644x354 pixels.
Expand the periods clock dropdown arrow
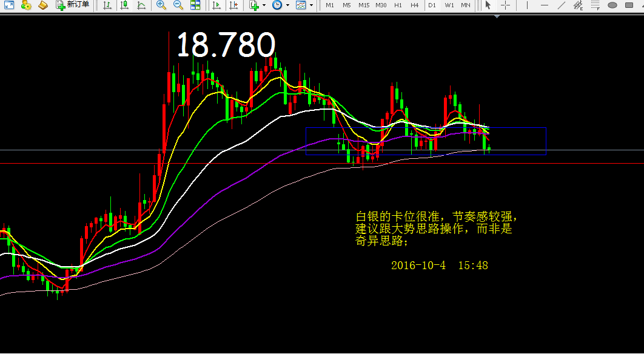coord(287,5)
